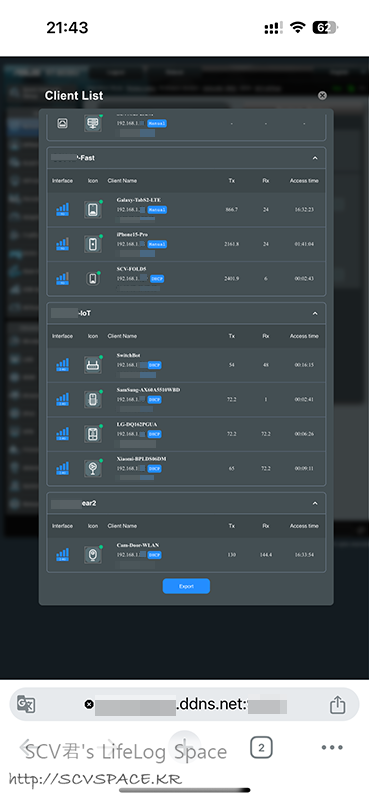Click DHCP badge for SCV-FOLD5
The height and width of the screenshot is (800, 369).
157,279
